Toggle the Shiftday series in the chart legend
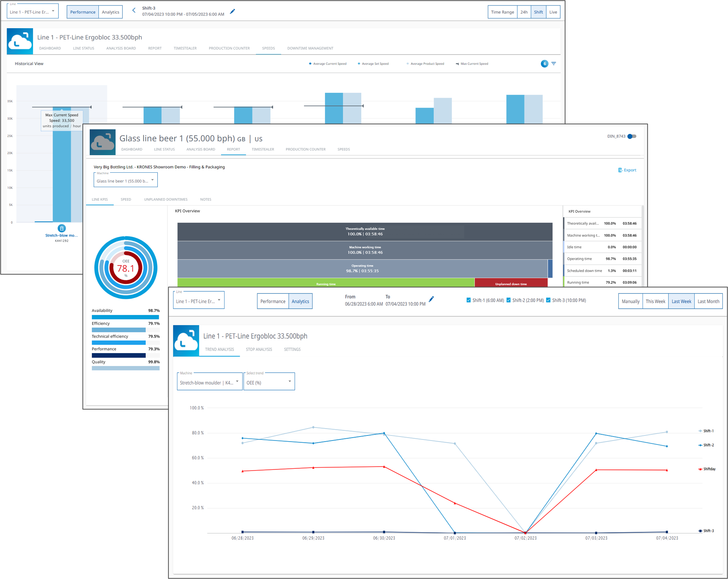The width and height of the screenshot is (728, 579). click(x=707, y=469)
